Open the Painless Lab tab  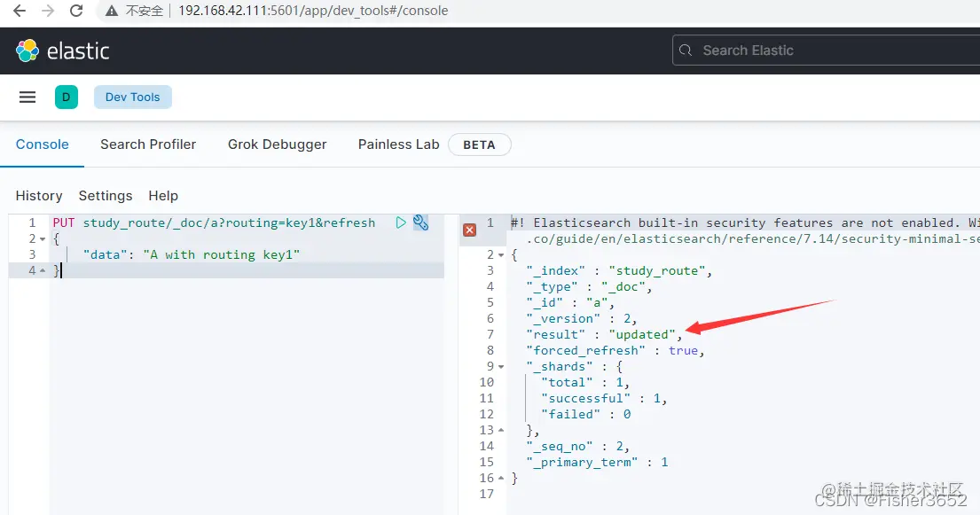[x=399, y=144]
